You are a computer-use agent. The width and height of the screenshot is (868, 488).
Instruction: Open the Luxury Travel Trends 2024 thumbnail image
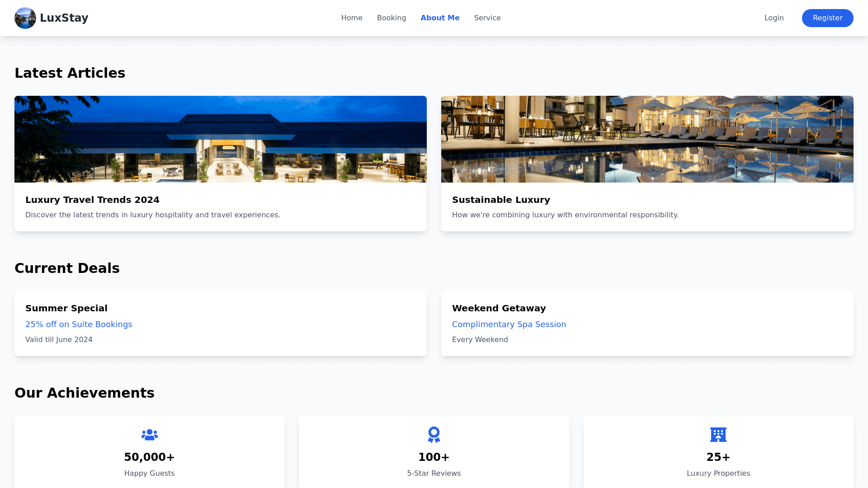(221, 139)
